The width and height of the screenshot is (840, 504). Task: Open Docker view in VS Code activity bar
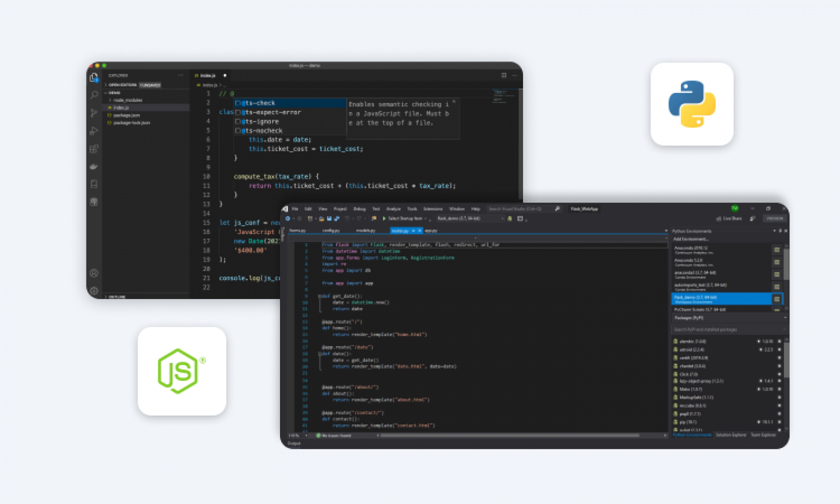coord(94,166)
